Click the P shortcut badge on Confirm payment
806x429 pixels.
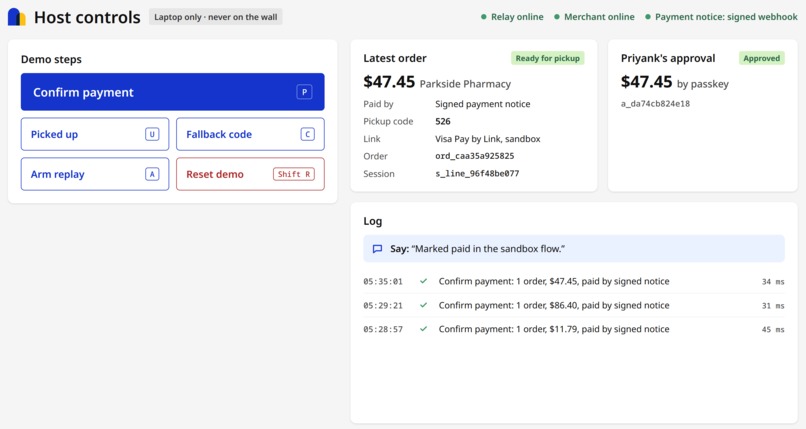coord(304,92)
